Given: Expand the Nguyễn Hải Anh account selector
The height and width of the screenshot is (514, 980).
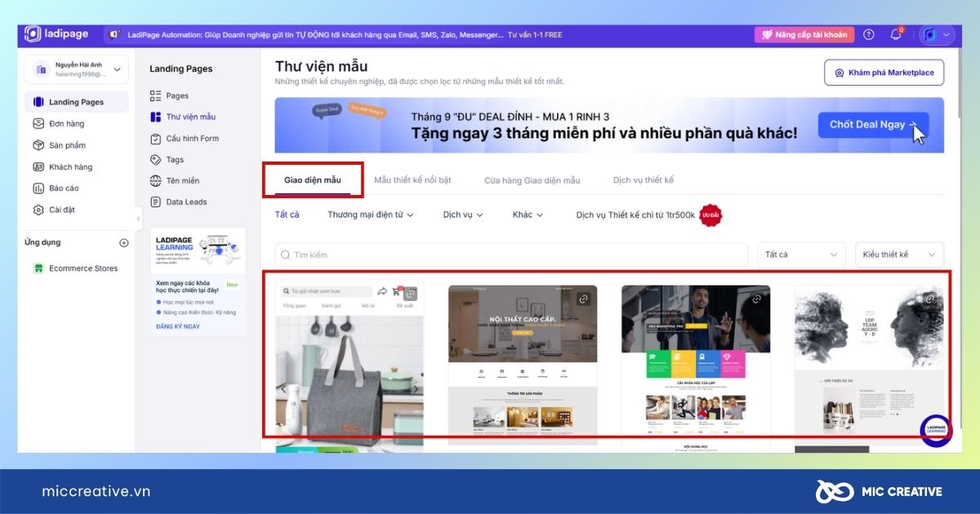Looking at the screenshot, I should [77, 69].
